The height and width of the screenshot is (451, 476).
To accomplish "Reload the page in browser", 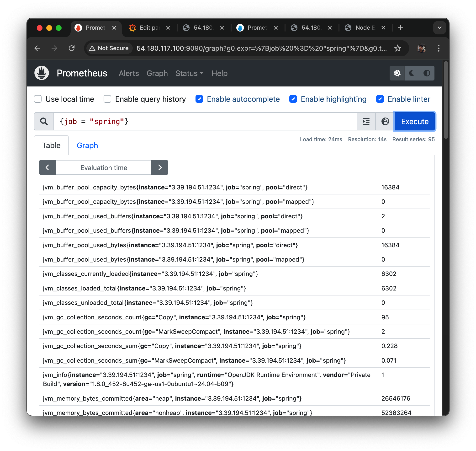I will pos(72,48).
